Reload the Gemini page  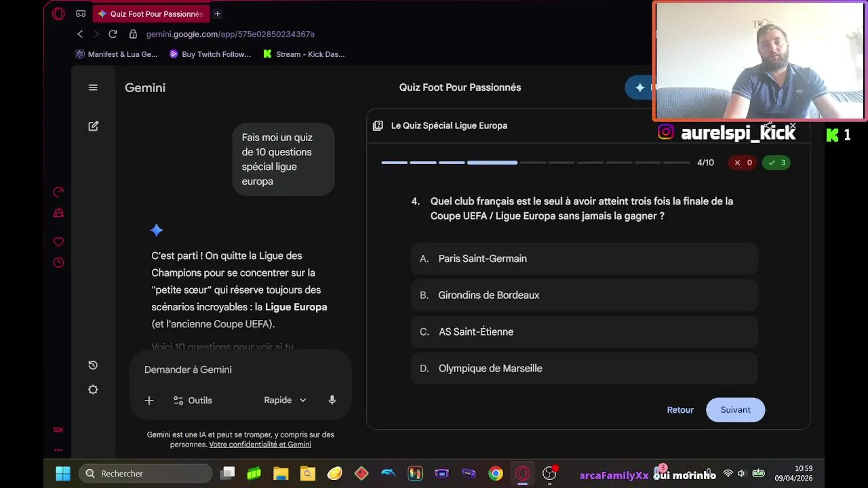pyautogui.click(x=113, y=34)
